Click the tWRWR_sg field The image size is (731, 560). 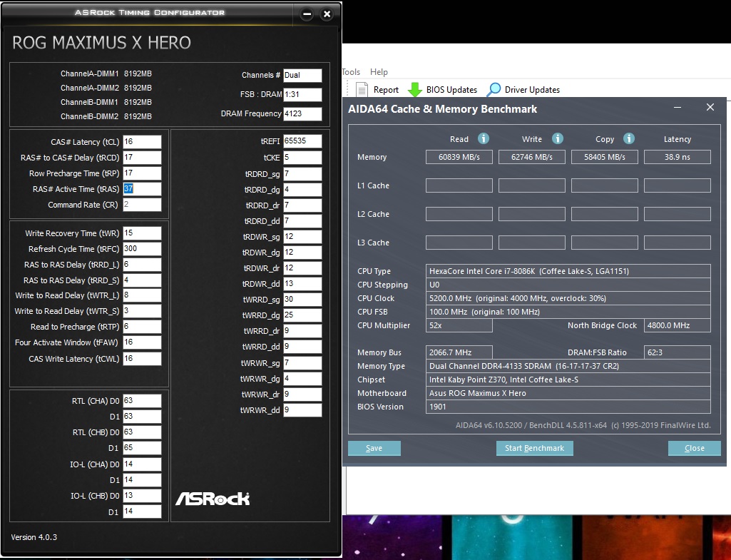coord(302,363)
